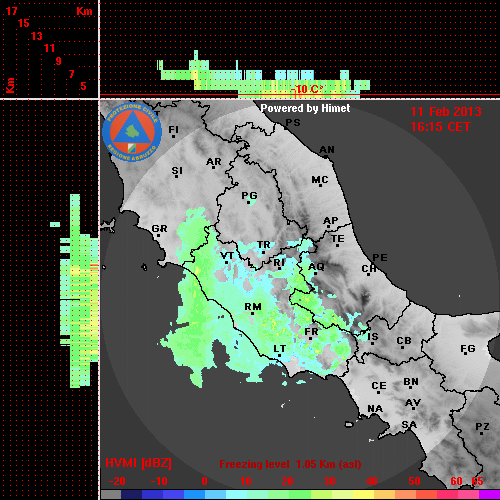Click the PG city label
This screenshot has height=500, width=500.
pyautogui.click(x=249, y=195)
